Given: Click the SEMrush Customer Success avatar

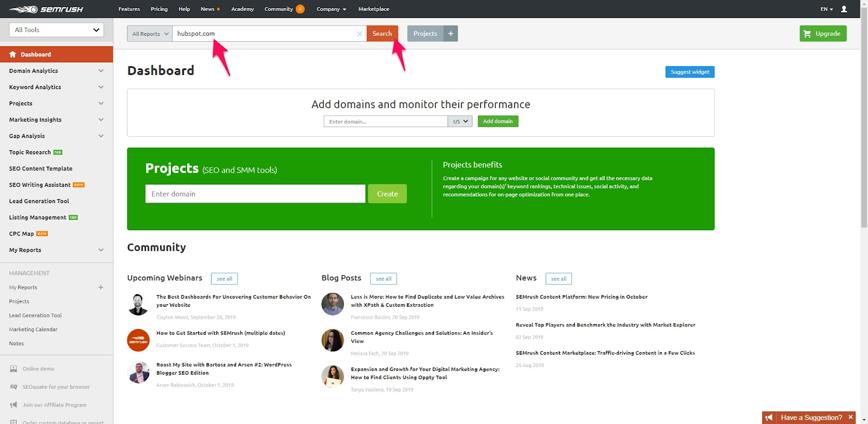Looking at the screenshot, I should (138, 340).
